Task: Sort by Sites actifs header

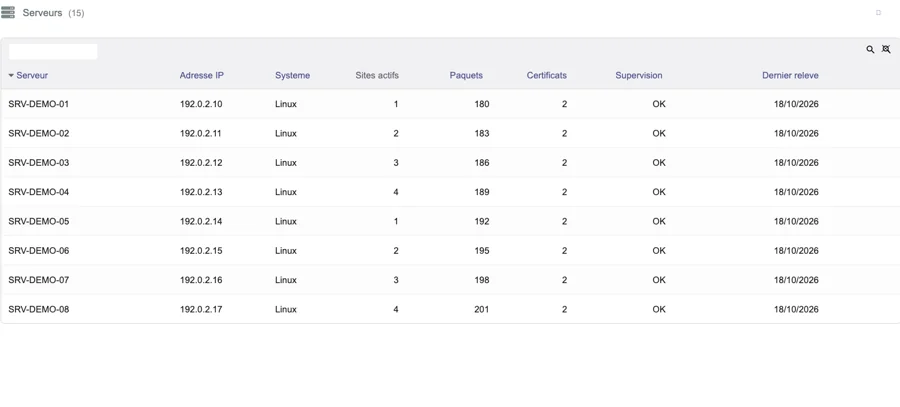Action: (x=377, y=75)
